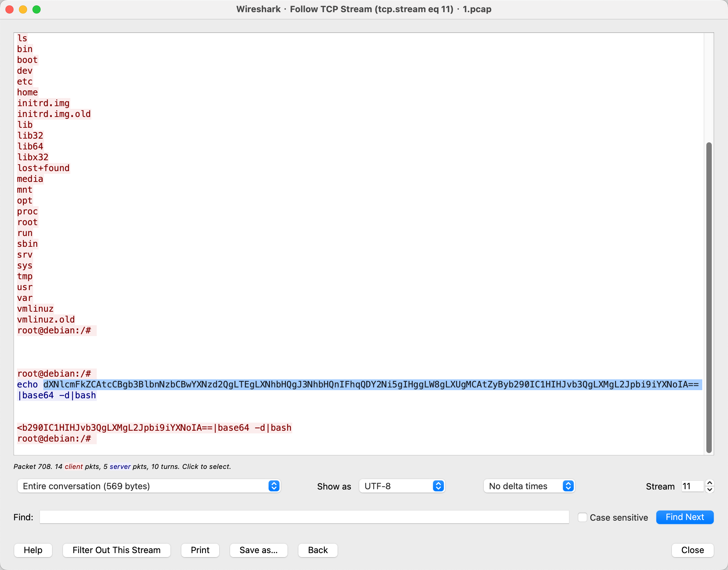Click the Close button at bottom right
Image resolution: width=728 pixels, height=570 pixels.
tap(692, 550)
